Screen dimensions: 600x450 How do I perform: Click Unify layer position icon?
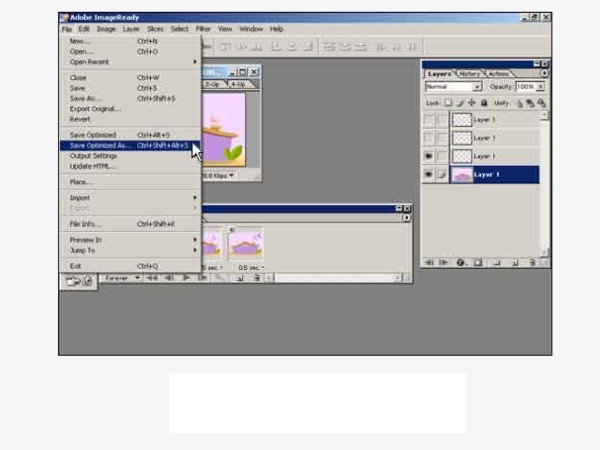click(520, 103)
